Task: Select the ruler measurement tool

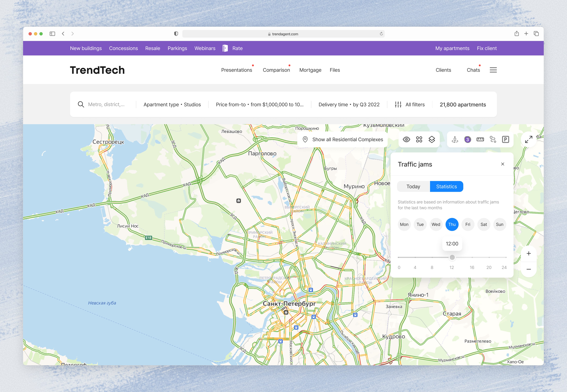Action: click(480, 140)
